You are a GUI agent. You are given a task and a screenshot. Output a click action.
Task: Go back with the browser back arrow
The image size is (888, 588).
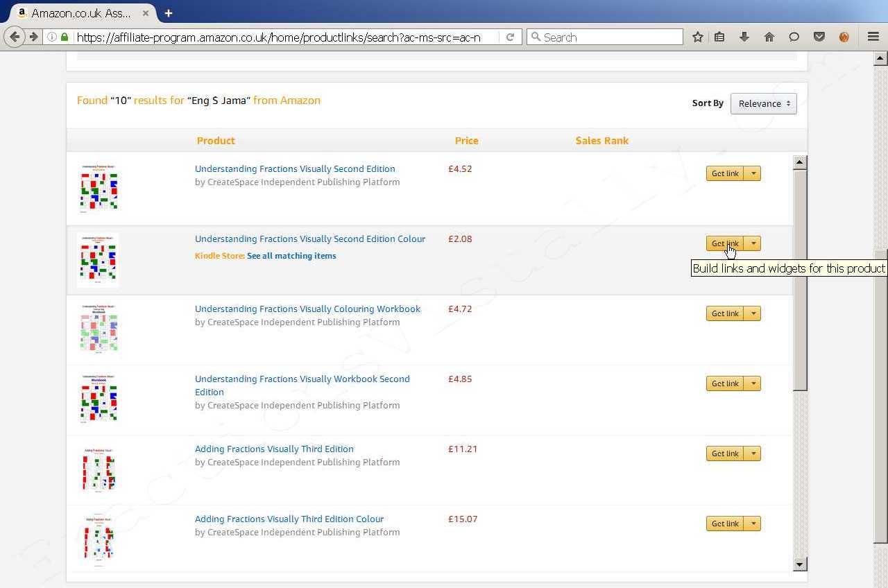tap(15, 37)
